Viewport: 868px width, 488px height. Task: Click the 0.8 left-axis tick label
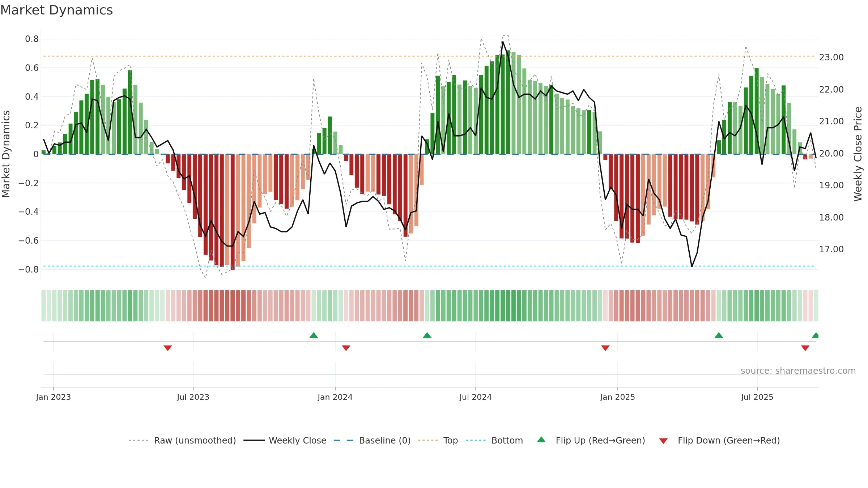(32, 39)
